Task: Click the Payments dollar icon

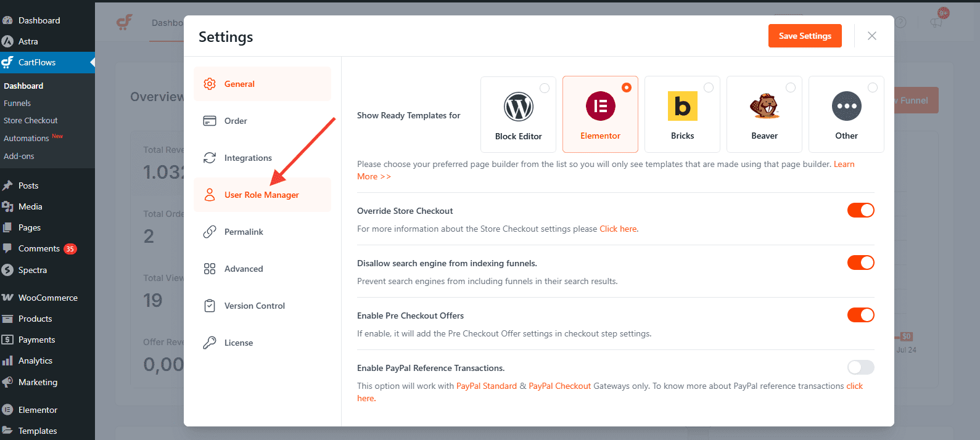Action: [x=7, y=340]
